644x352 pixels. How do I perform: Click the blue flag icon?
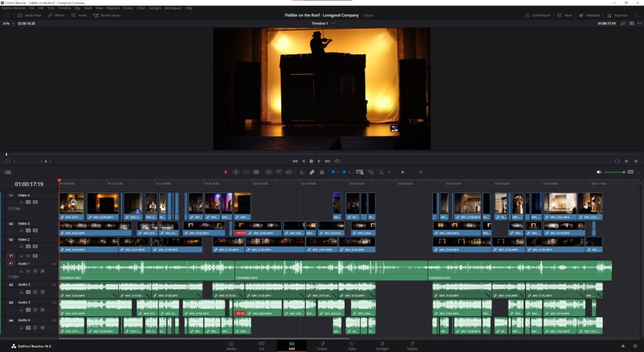tap(333, 172)
